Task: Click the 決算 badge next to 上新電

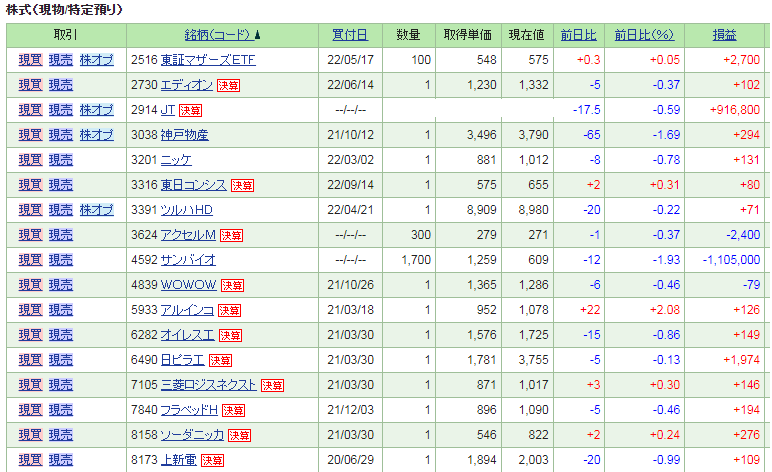Action: (213, 461)
